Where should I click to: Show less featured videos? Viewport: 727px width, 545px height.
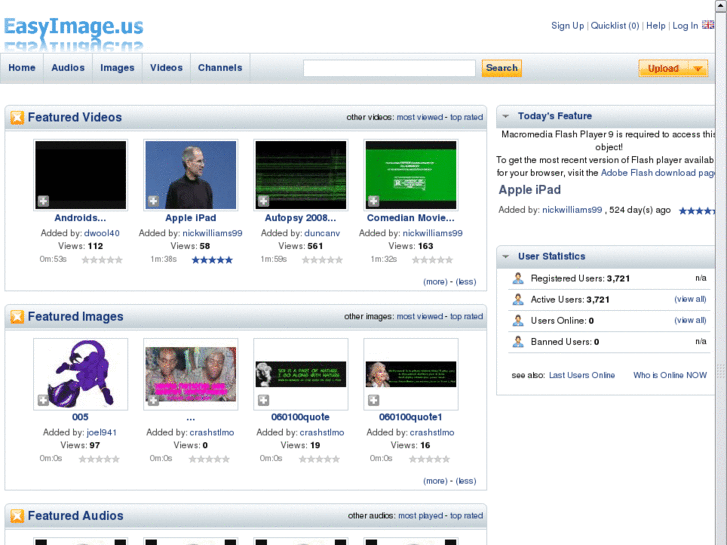[x=466, y=282]
